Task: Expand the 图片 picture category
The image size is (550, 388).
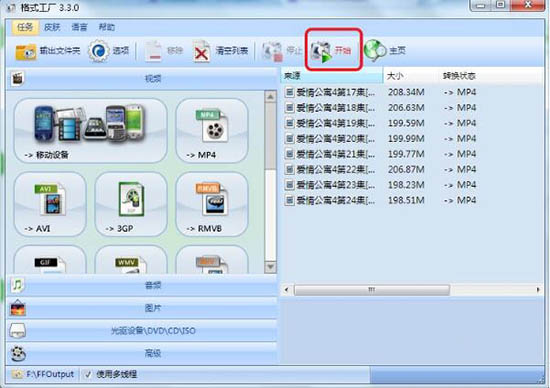Action: coord(142,308)
